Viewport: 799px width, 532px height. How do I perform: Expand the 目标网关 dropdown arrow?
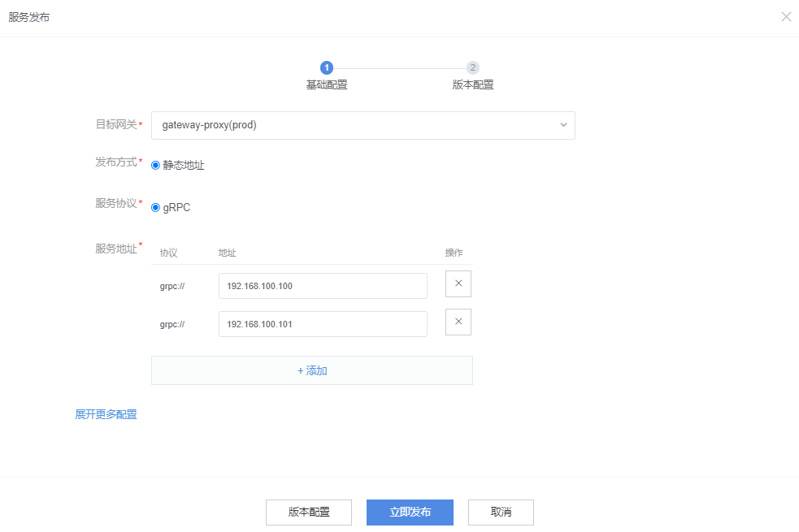click(563, 125)
